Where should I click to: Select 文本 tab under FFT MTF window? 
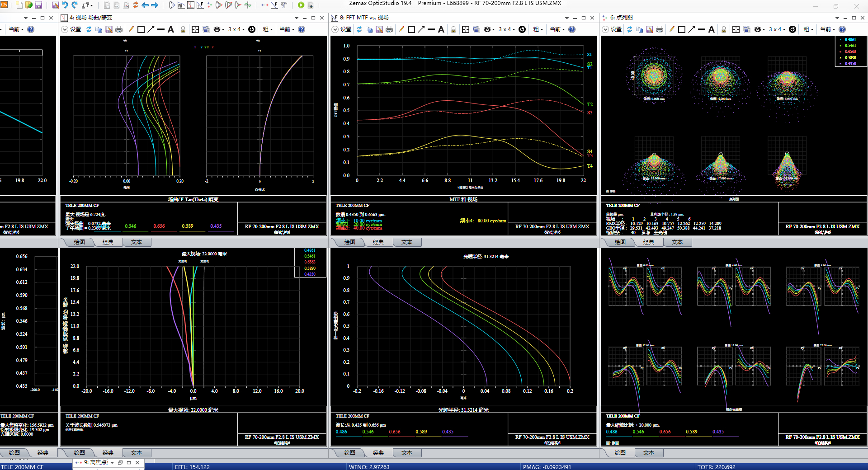(407, 242)
